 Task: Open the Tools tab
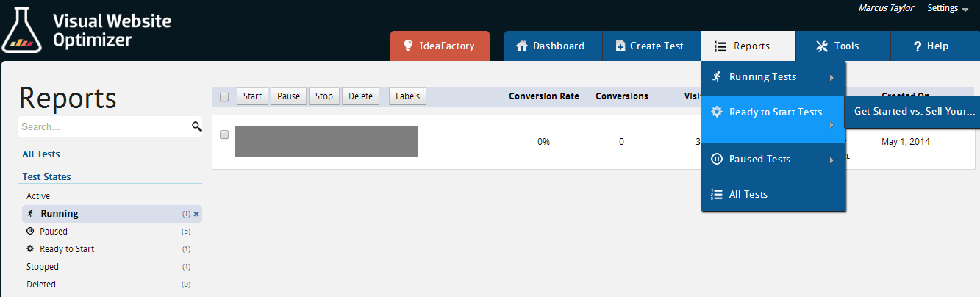[843, 46]
